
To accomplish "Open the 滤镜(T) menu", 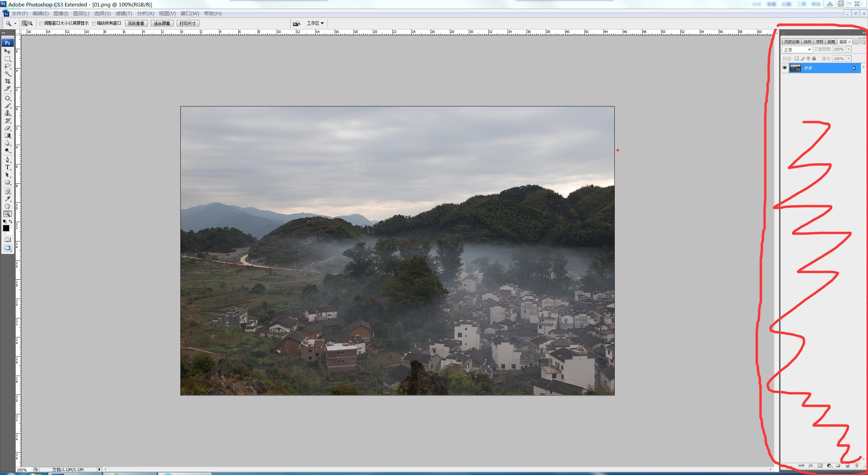I will point(123,14).
